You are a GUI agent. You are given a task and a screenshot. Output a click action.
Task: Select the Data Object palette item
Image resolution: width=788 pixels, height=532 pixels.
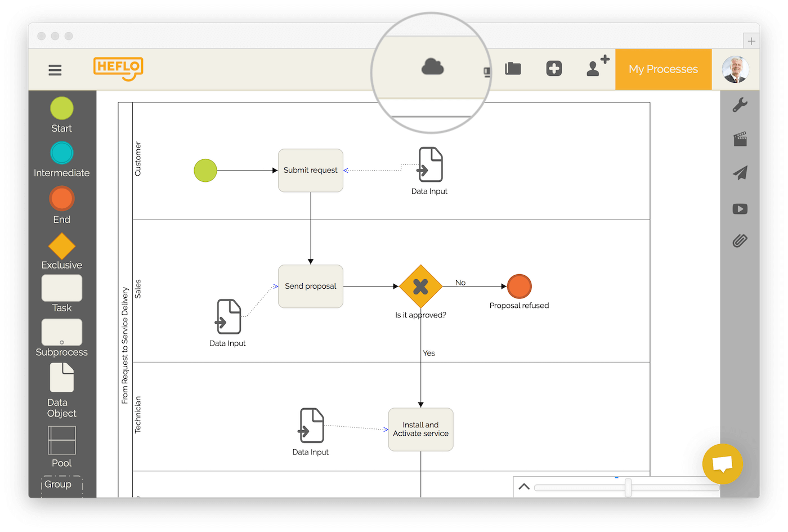tap(62, 377)
